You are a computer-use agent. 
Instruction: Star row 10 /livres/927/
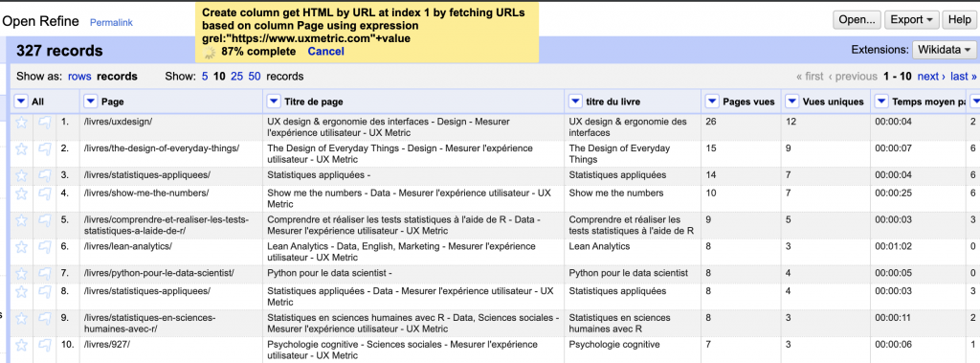(x=22, y=345)
